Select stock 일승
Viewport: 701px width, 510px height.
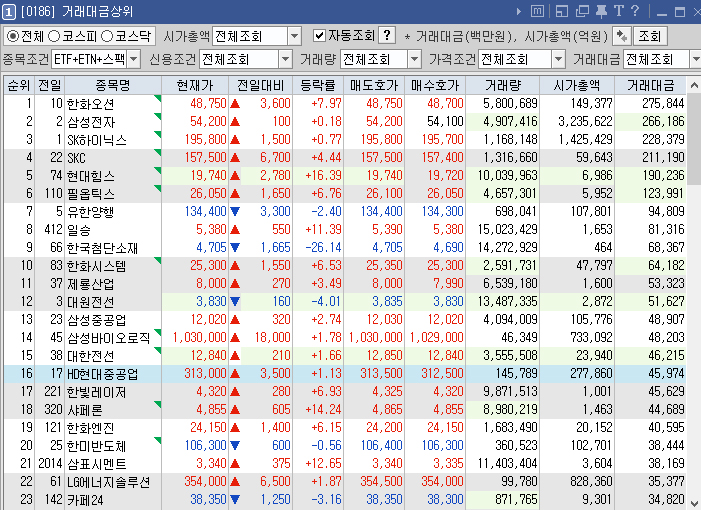79,230
